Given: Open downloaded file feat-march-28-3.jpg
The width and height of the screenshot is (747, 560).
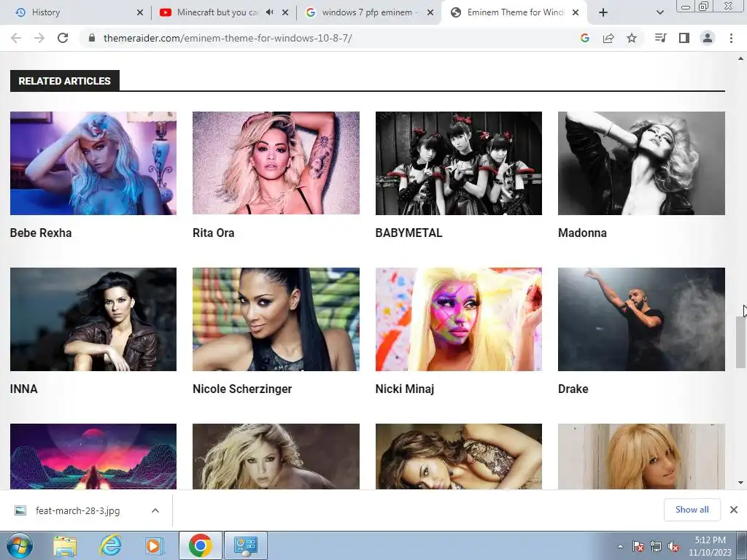Looking at the screenshot, I should (x=77, y=510).
